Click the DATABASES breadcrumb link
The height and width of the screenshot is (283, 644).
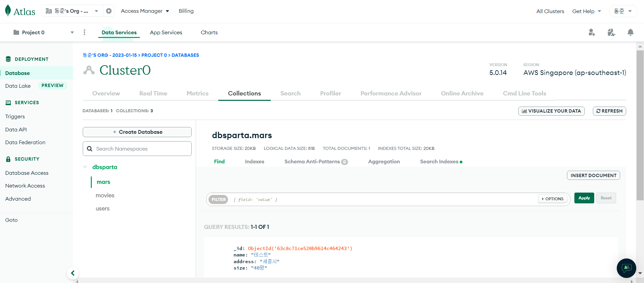click(185, 55)
